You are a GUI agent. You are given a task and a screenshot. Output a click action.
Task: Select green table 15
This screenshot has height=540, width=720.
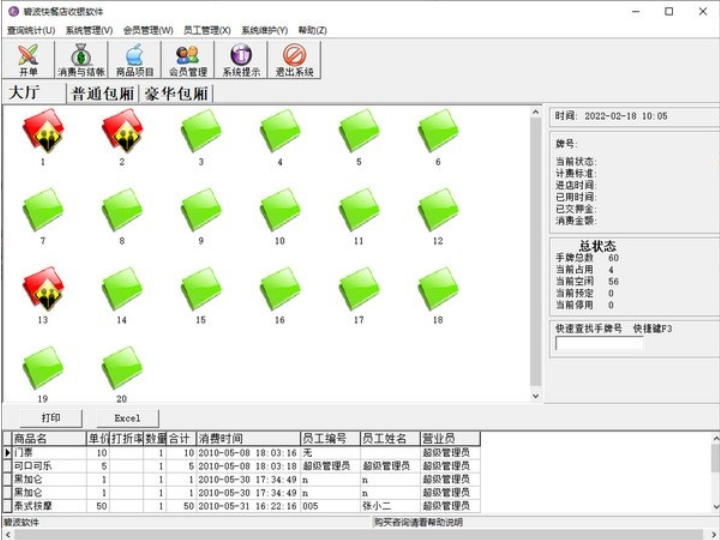(201, 288)
